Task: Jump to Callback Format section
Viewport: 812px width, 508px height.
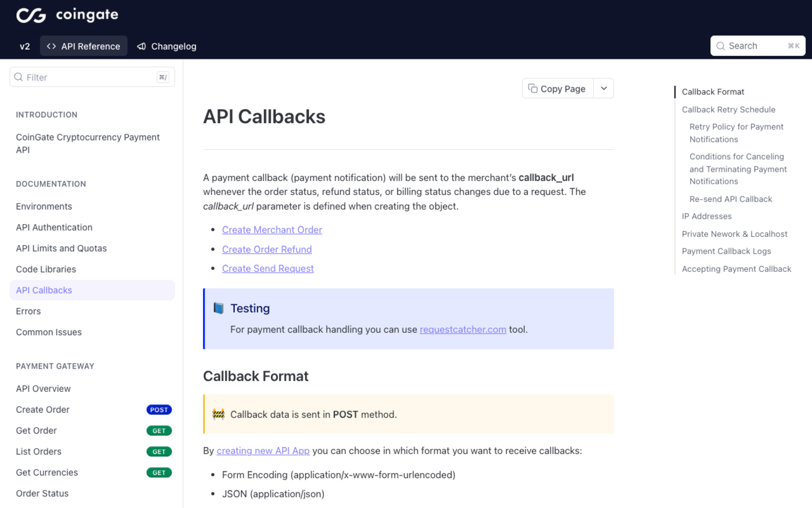Action: coord(713,92)
